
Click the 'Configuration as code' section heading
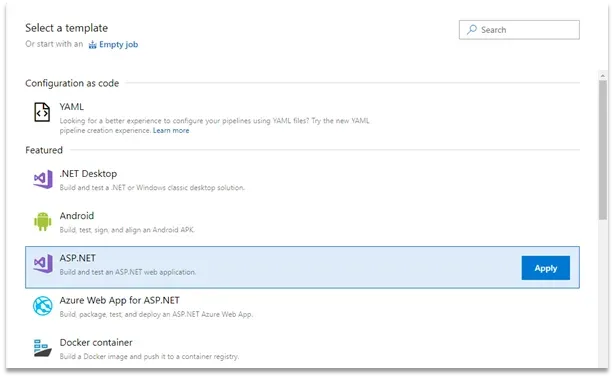click(x=72, y=83)
